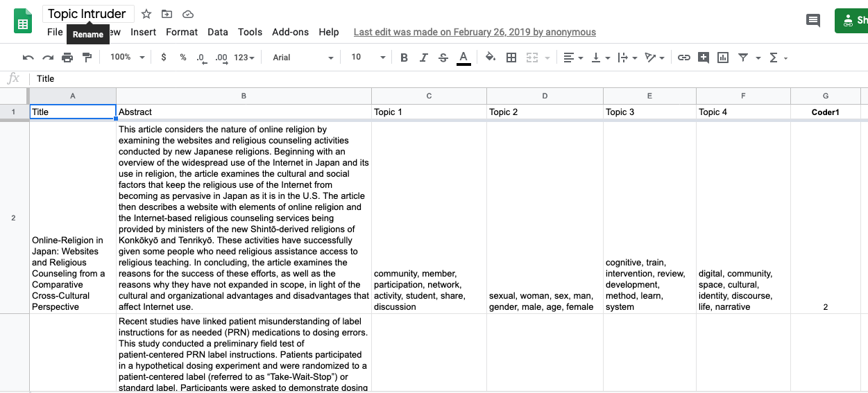Format as currency with dollar sign
Image resolution: width=868 pixels, height=393 pixels.
(x=164, y=58)
